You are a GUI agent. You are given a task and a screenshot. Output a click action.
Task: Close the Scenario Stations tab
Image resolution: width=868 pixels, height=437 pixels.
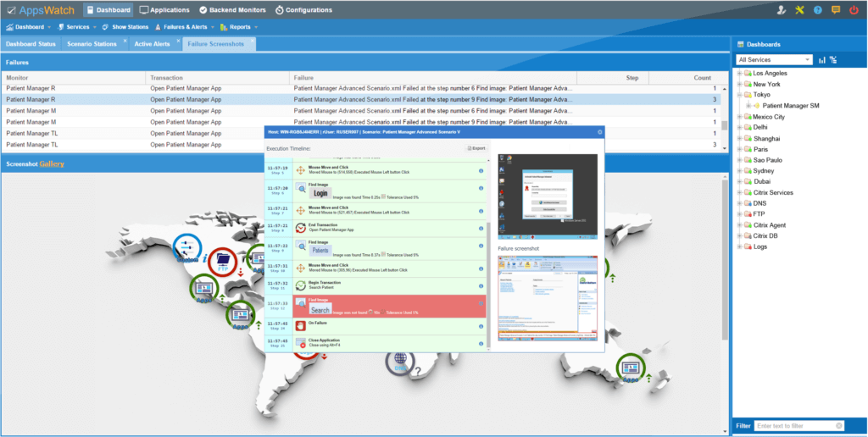(125, 41)
